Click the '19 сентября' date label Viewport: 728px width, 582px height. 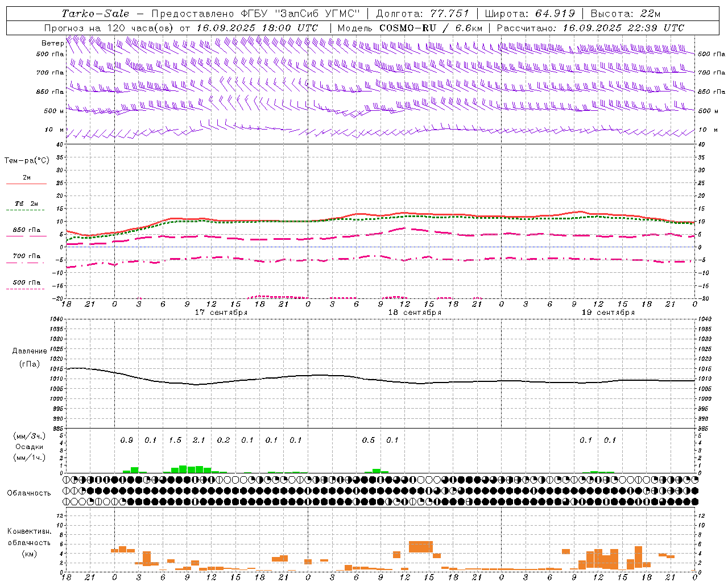pyautogui.click(x=608, y=313)
